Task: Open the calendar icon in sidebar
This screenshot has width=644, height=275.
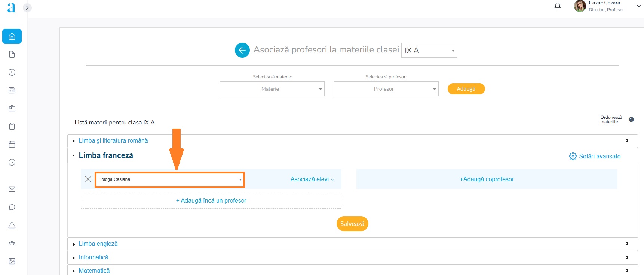Action: coord(12,144)
